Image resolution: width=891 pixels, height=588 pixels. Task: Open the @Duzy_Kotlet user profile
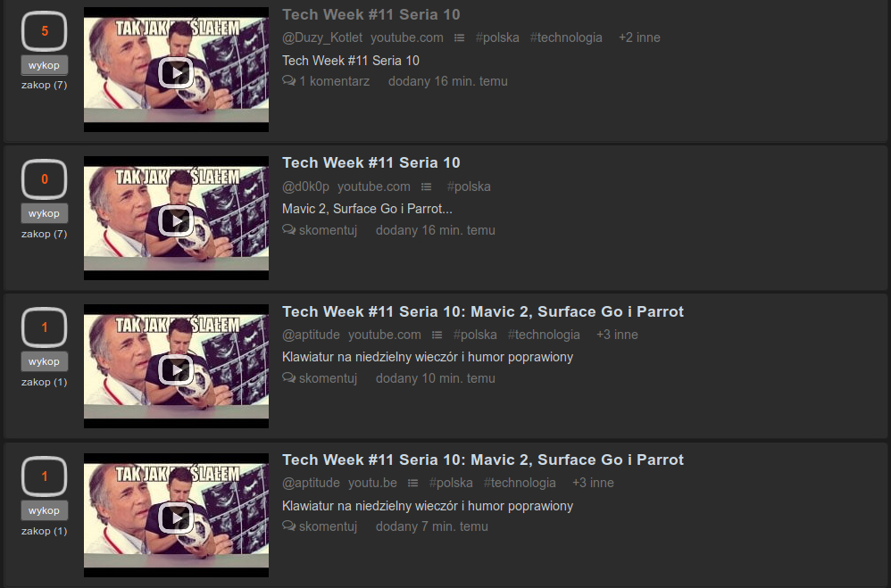(x=322, y=37)
